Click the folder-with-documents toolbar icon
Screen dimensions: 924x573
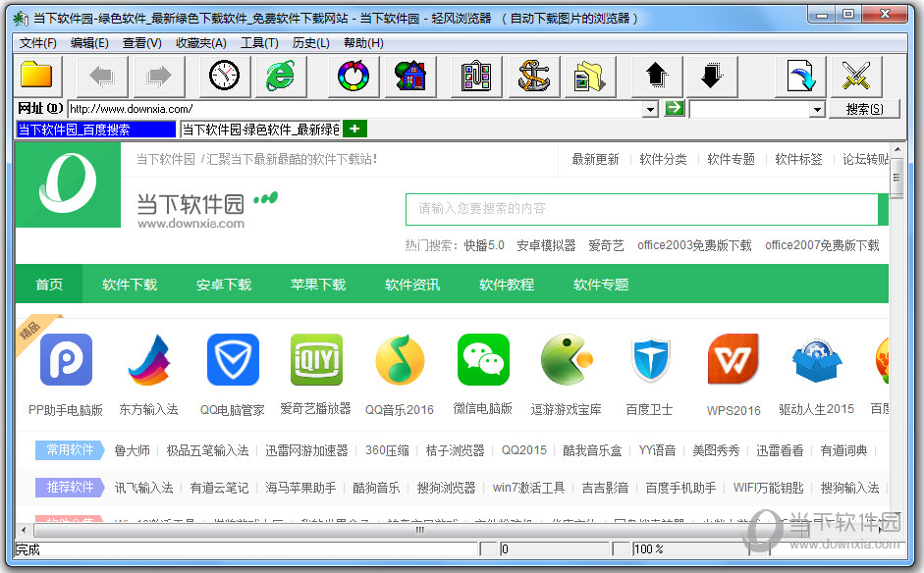click(x=590, y=76)
